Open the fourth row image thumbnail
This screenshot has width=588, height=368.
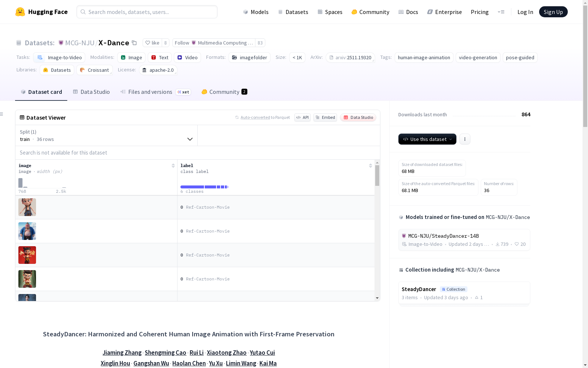(27, 279)
